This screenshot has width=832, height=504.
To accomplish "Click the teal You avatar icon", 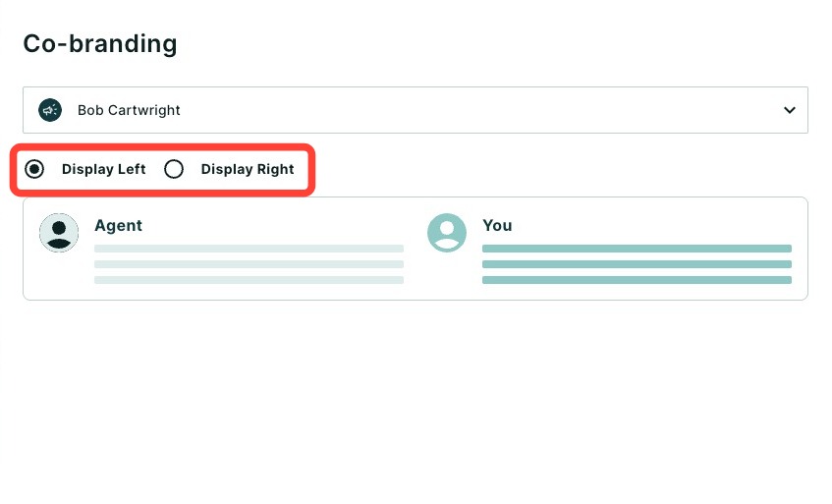I will click(x=447, y=233).
